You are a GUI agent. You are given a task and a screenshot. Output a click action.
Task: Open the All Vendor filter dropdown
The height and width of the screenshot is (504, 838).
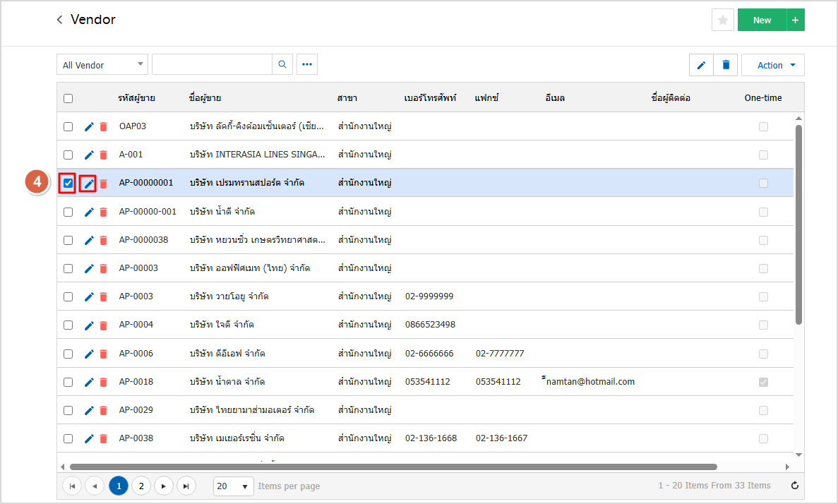tap(102, 65)
